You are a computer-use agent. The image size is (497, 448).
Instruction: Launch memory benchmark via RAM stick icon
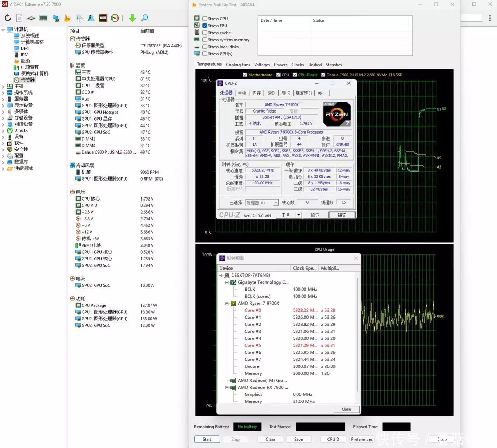[x=43, y=18]
